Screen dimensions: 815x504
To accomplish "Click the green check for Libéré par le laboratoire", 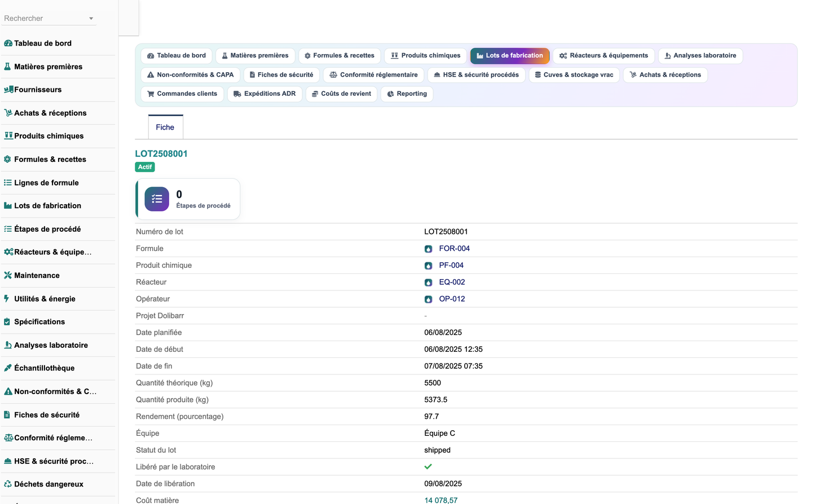I will 428,467.
